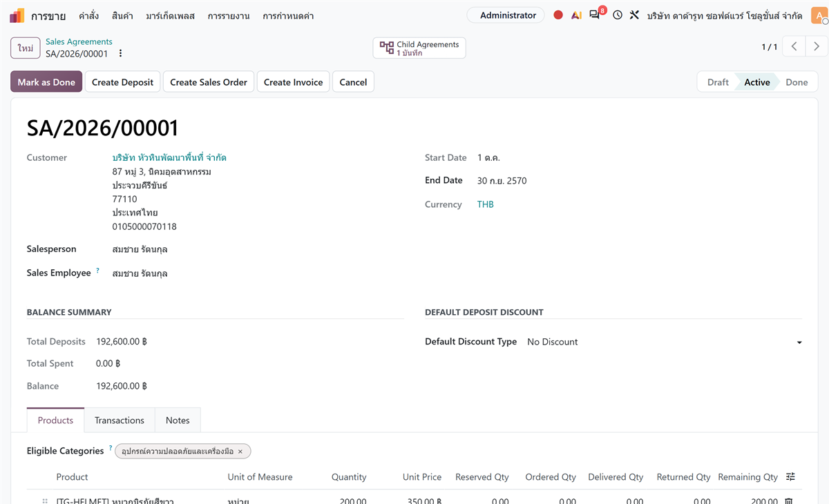Open the record actions three-dot menu
The height and width of the screenshot is (504, 829).
tap(121, 53)
